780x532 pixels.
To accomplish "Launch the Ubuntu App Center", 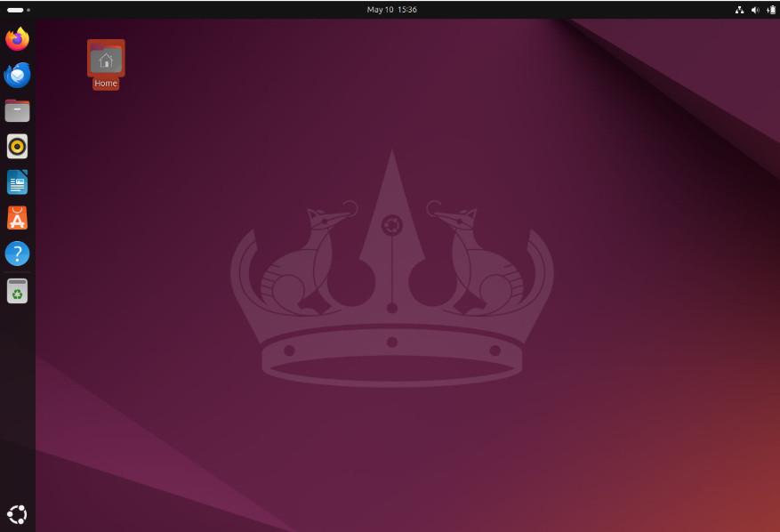I will click(16, 217).
